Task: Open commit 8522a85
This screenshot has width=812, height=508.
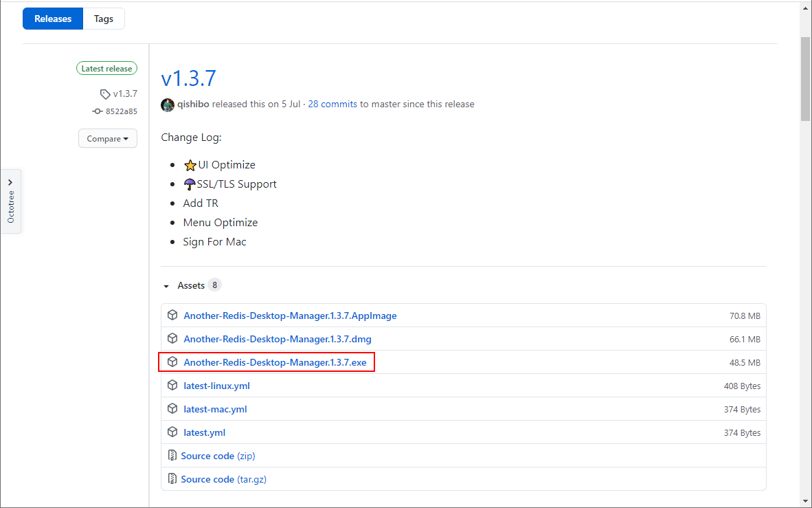Action: click(x=121, y=111)
